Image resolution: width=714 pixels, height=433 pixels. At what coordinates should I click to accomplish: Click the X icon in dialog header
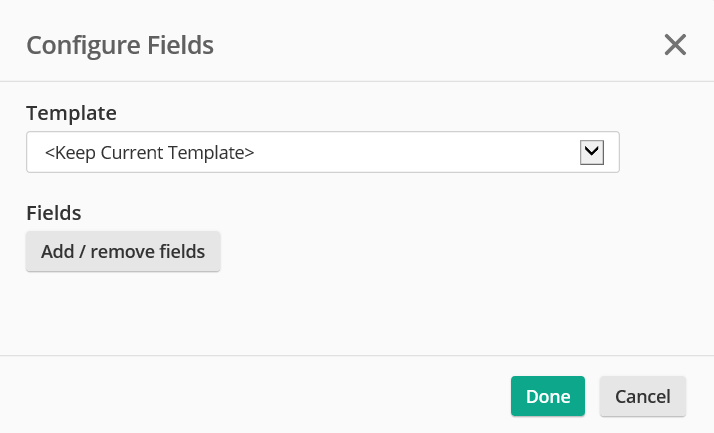click(675, 45)
